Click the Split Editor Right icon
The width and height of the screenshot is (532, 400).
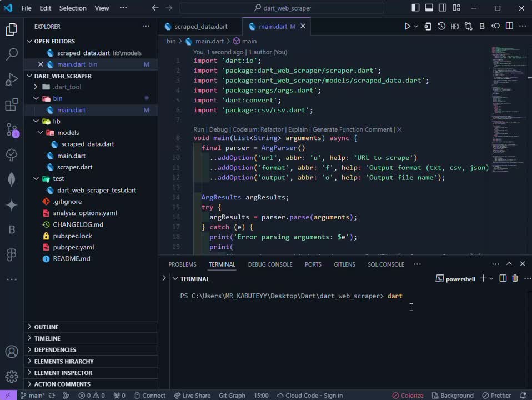tap(509, 26)
